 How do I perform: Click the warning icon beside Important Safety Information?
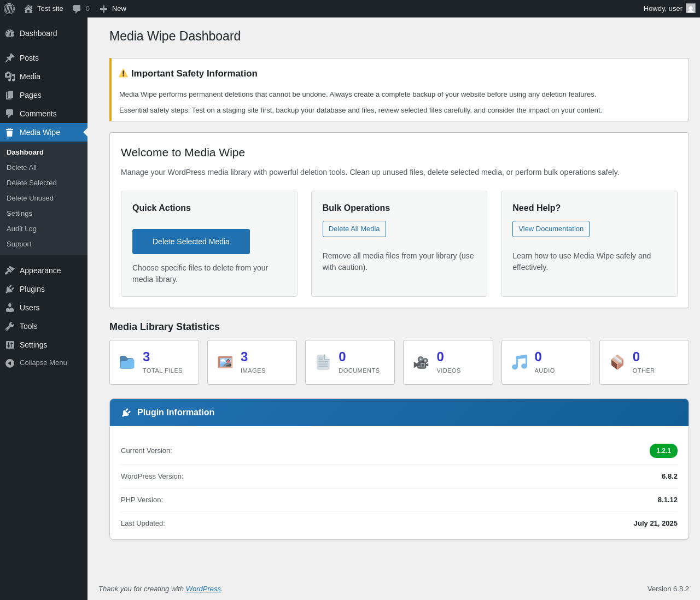click(124, 73)
